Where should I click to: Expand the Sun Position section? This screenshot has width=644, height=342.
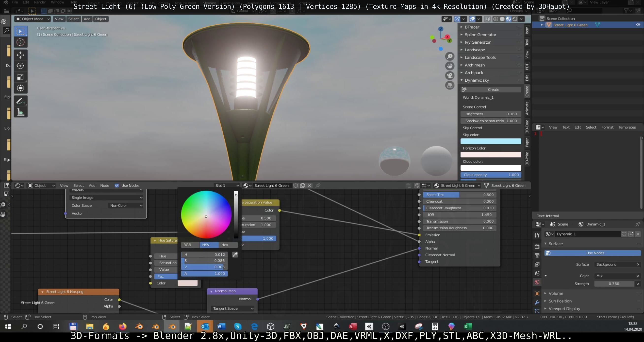point(560,301)
